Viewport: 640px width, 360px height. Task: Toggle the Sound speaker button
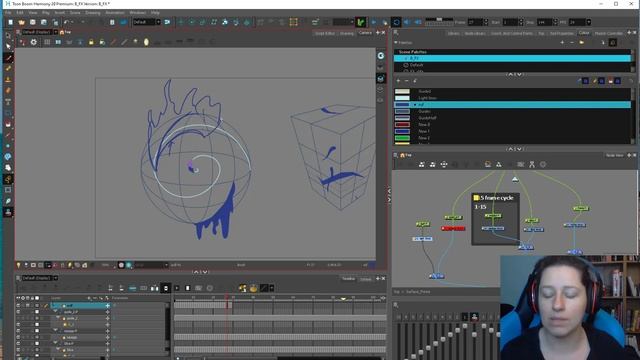coord(407,22)
